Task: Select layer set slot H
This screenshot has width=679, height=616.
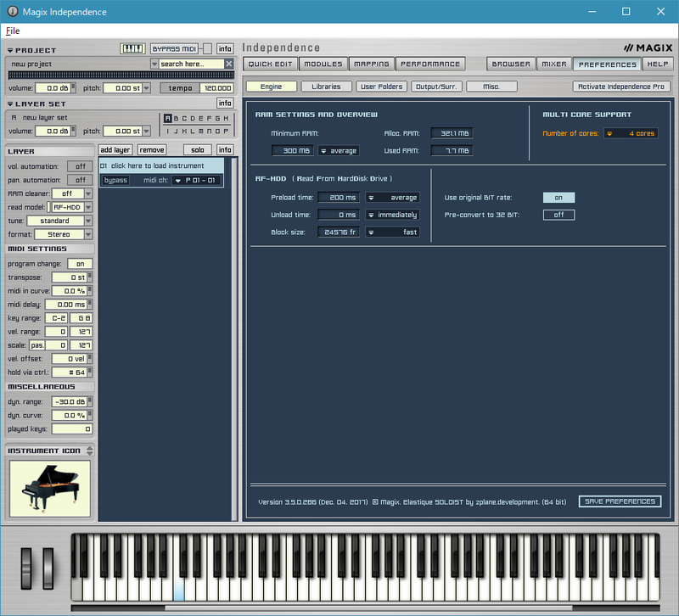Action: pos(226,118)
